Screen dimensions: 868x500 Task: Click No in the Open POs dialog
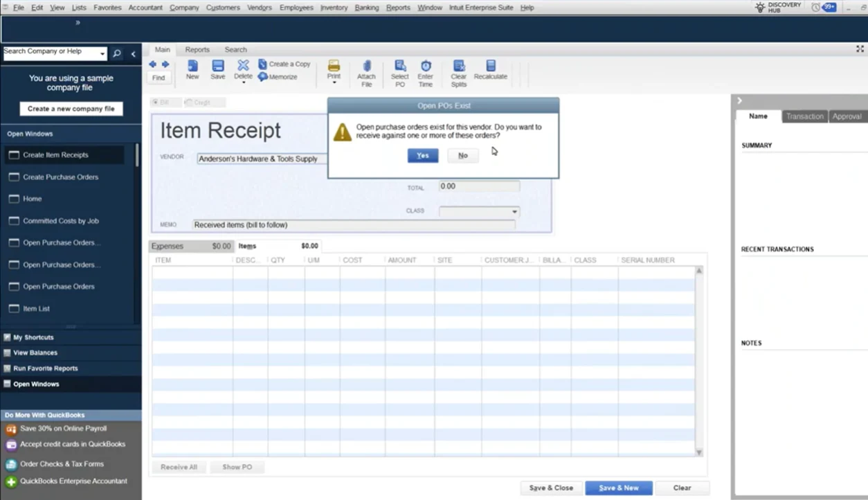(462, 156)
